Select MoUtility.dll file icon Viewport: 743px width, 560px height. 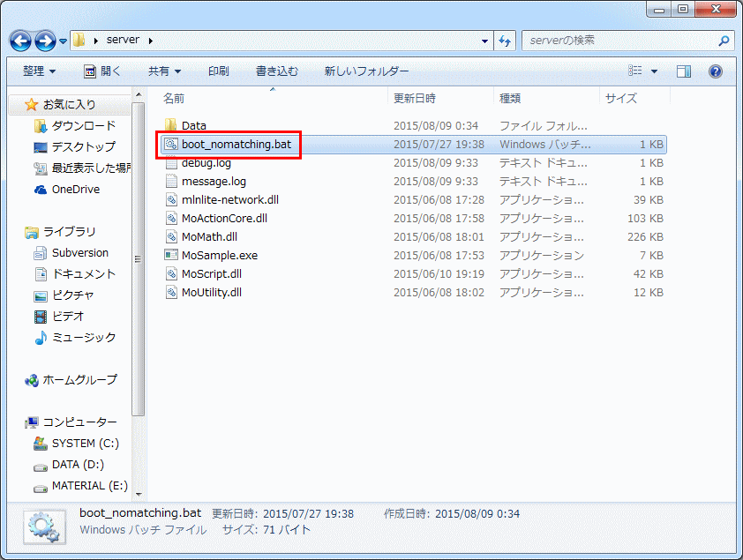[x=171, y=292]
